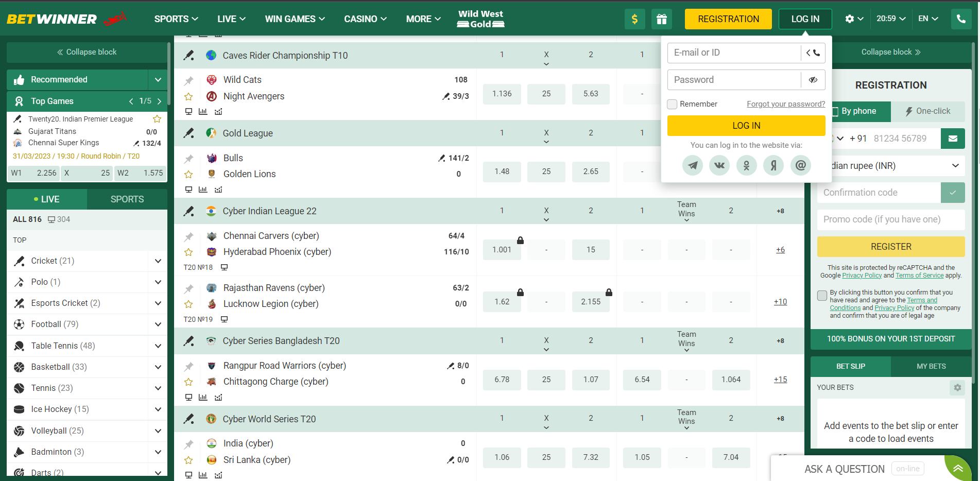This screenshot has height=481, width=980.
Task: Open the SPORTS menu
Action: (176, 19)
